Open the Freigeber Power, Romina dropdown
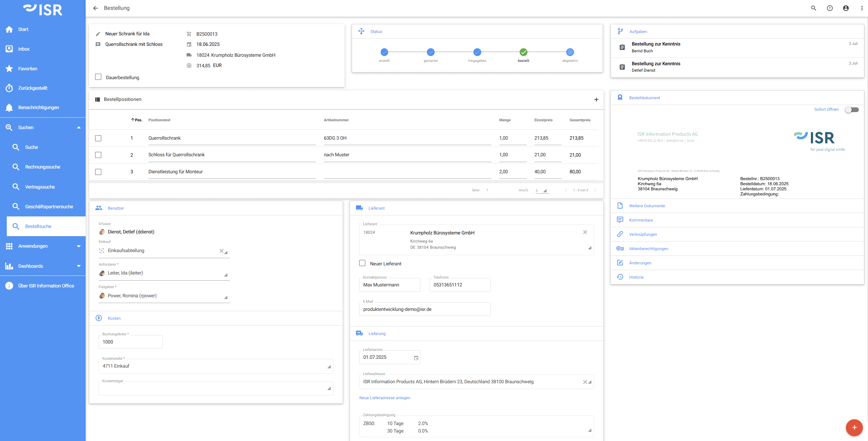The width and height of the screenshot is (868, 441). coord(226,297)
